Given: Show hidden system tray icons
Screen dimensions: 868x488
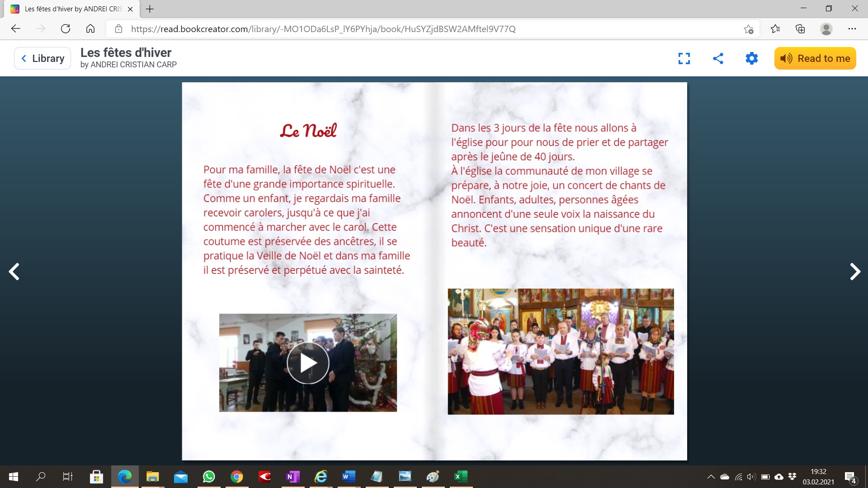Looking at the screenshot, I should [711, 477].
